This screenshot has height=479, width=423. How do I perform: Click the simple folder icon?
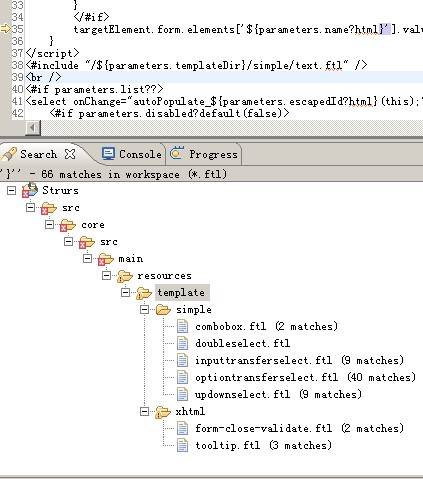coord(163,310)
